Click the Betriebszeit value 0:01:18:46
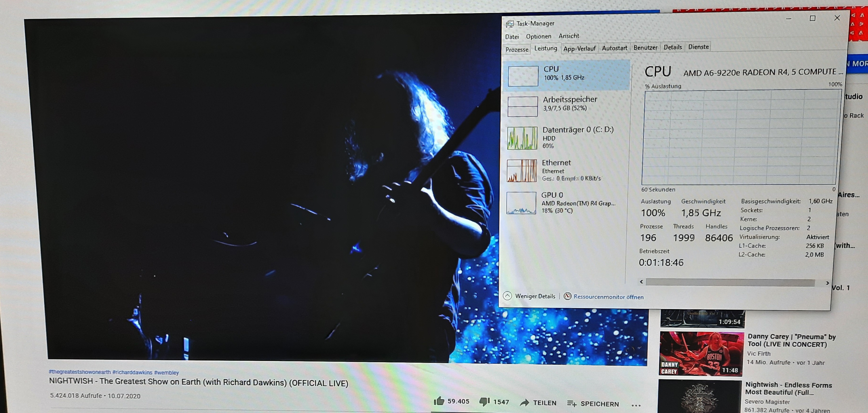The height and width of the screenshot is (413, 868). (661, 262)
